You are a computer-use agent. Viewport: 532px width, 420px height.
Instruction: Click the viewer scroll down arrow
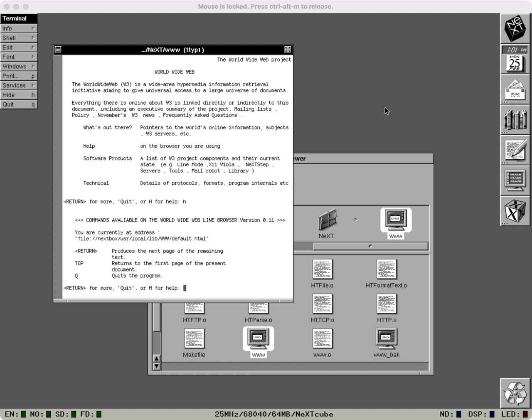[156, 366]
